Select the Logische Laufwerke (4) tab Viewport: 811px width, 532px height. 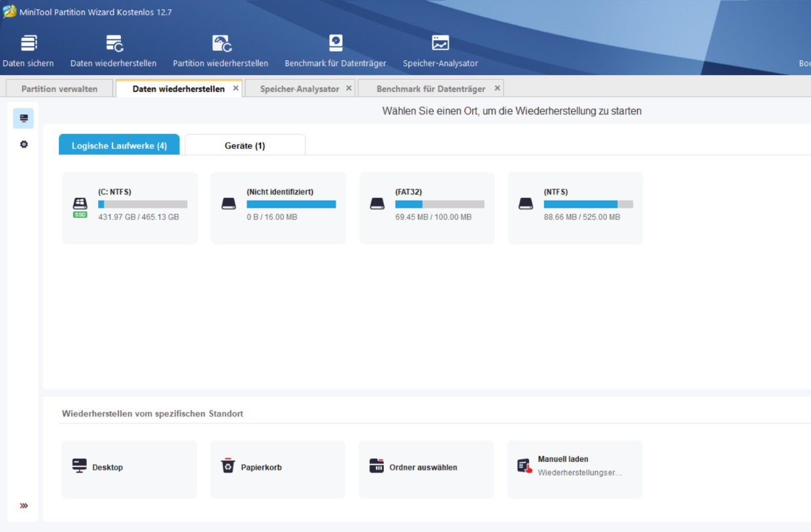(119, 145)
